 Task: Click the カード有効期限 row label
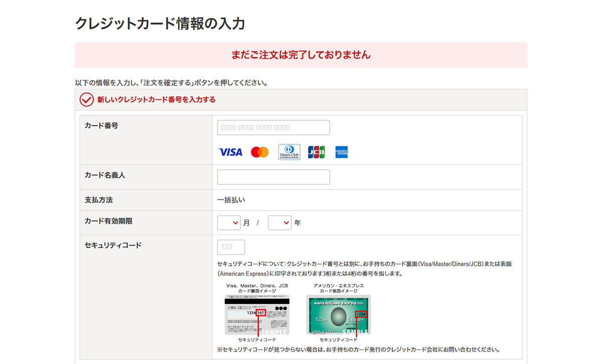[x=108, y=221]
